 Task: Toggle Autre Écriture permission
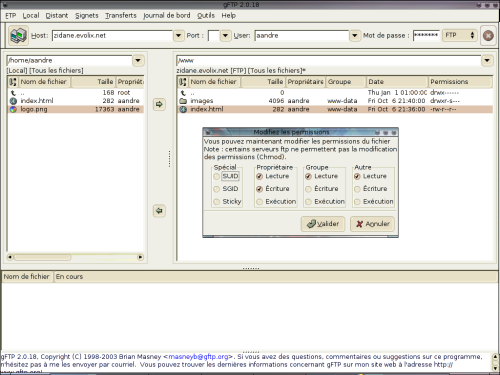pos(357,189)
